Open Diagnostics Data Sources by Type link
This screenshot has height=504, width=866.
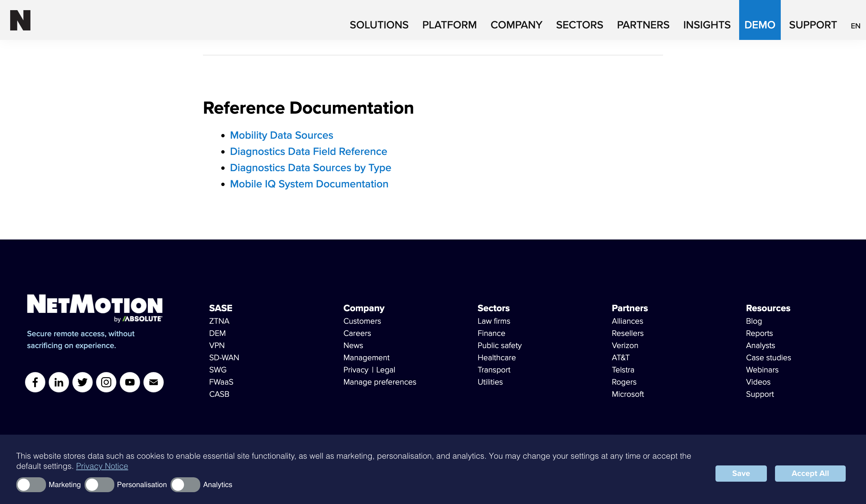pos(311,168)
